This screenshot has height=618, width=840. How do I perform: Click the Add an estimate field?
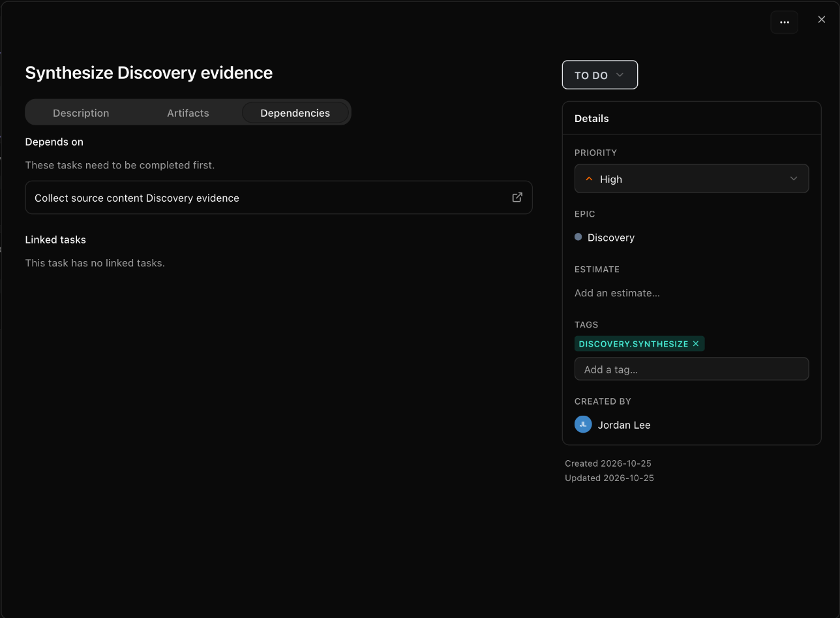(x=617, y=293)
